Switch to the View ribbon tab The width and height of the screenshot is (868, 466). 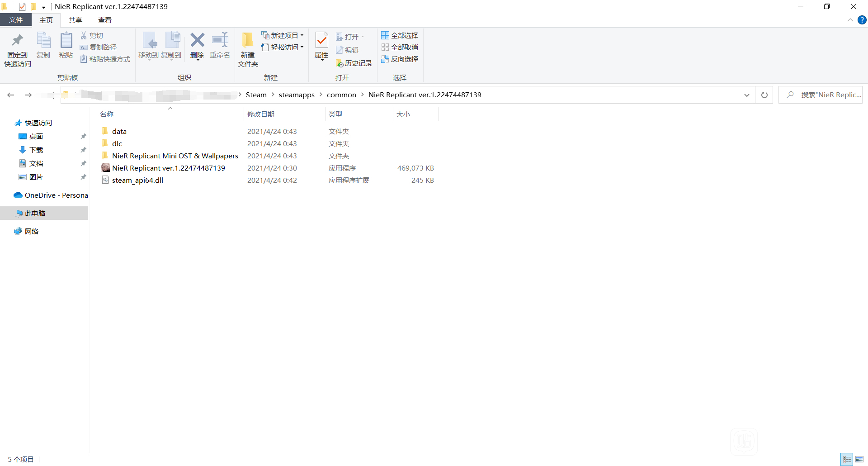(105, 20)
